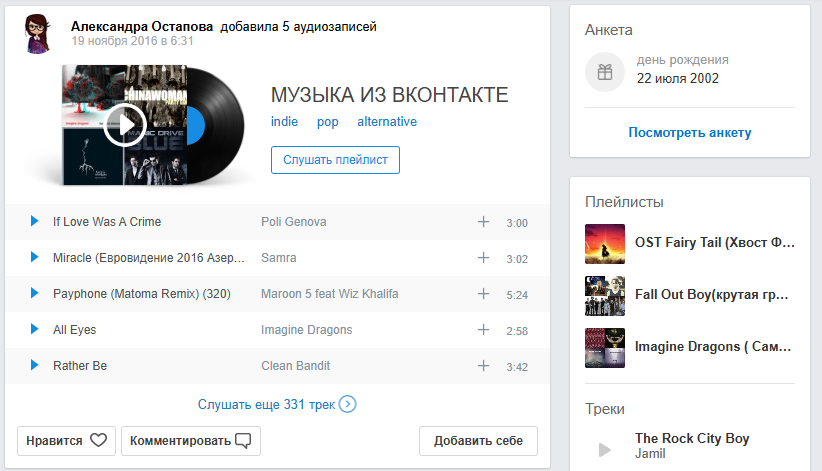822x471 pixels.
Task: Click the Слушать плейлист button
Action: tap(336, 160)
